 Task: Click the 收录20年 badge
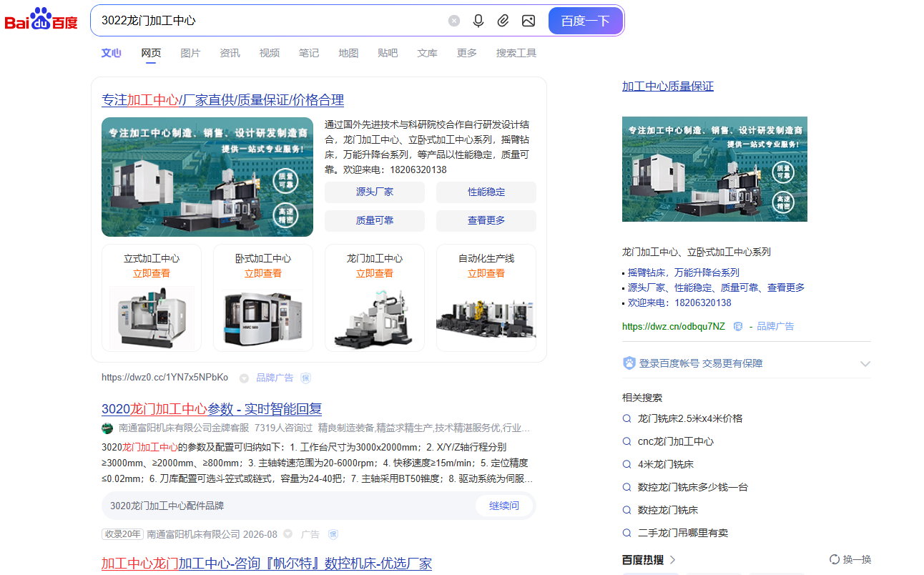coord(122,534)
